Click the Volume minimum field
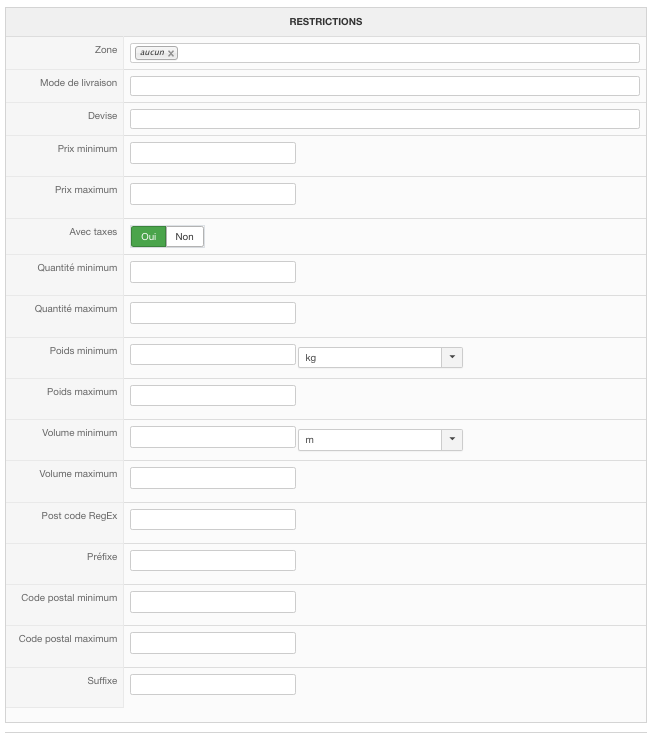655x733 pixels. pyautogui.click(x=213, y=437)
